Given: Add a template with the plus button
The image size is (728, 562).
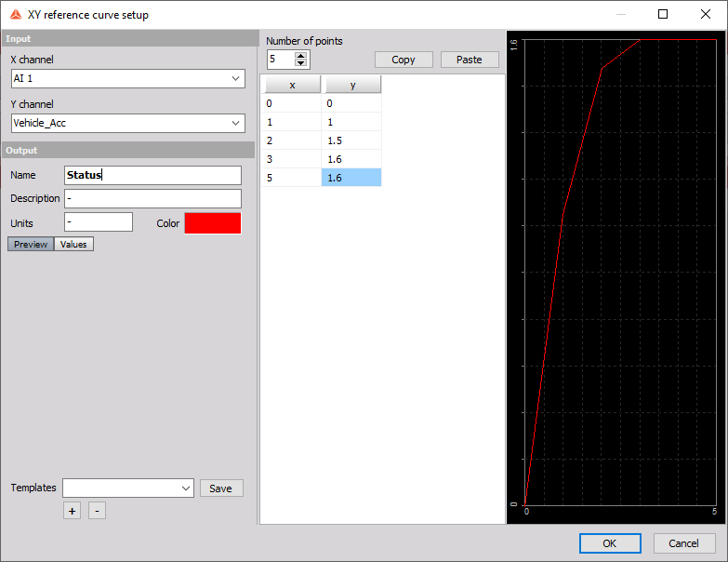Looking at the screenshot, I should (72, 511).
